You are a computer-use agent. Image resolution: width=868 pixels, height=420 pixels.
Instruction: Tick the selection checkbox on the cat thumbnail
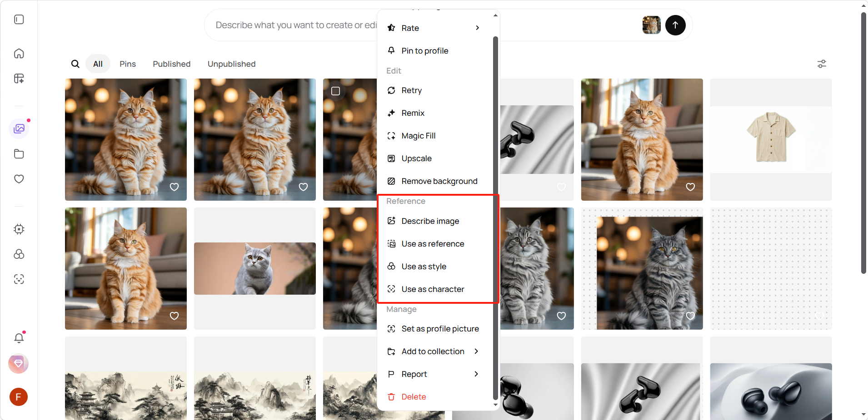pos(336,91)
